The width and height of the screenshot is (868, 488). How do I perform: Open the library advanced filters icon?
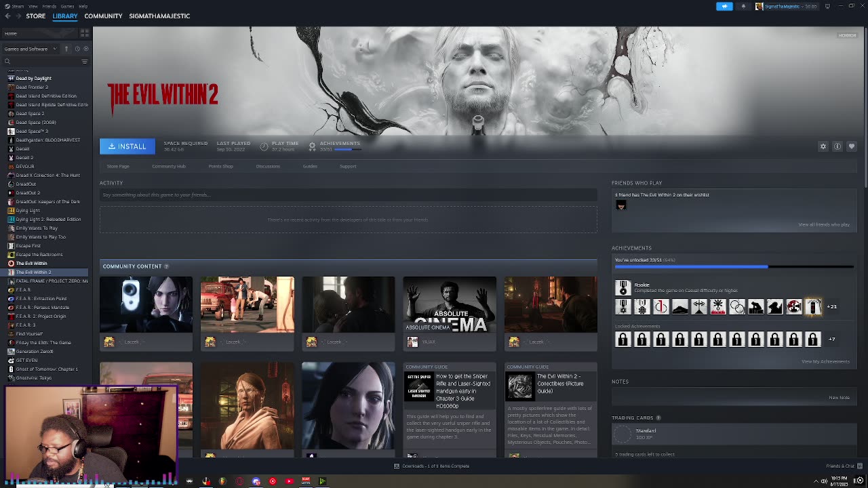pos(85,61)
